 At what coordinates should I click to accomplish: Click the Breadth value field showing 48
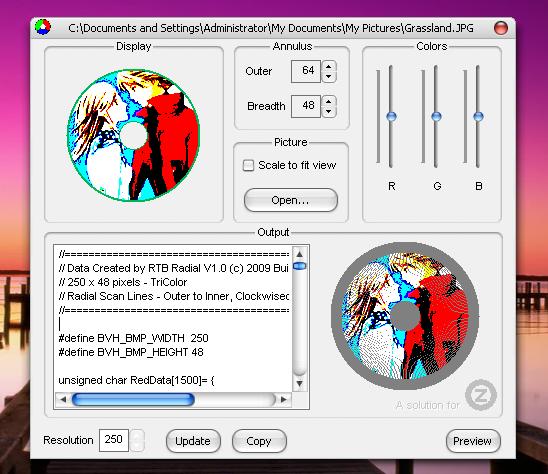click(306, 106)
